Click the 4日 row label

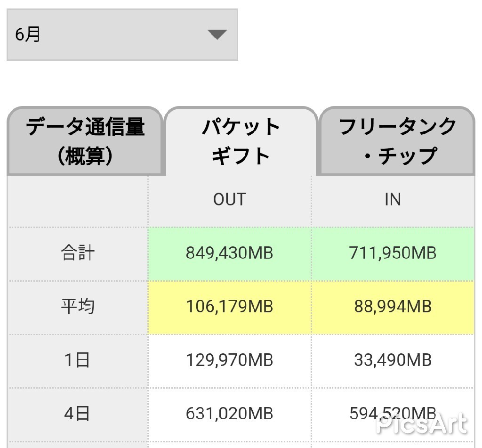78,414
